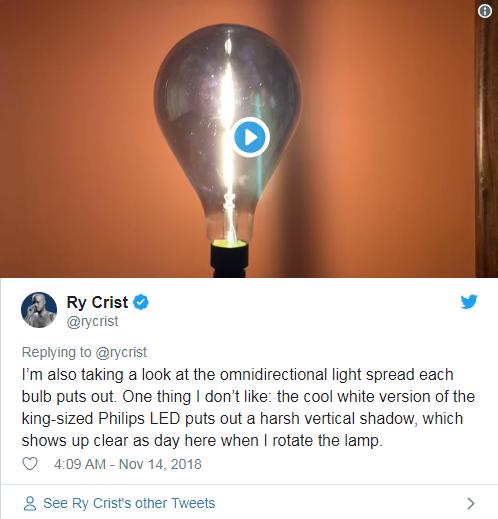This screenshot has height=519, width=498.
Task: Open the Ry Crist display name
Action: tap(97, 302)
